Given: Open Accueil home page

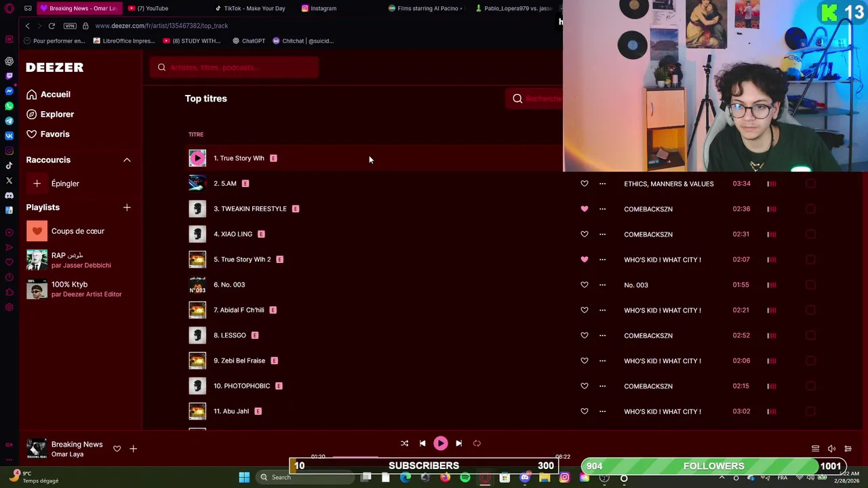Looking at the screenshot, I should point(48,94).
